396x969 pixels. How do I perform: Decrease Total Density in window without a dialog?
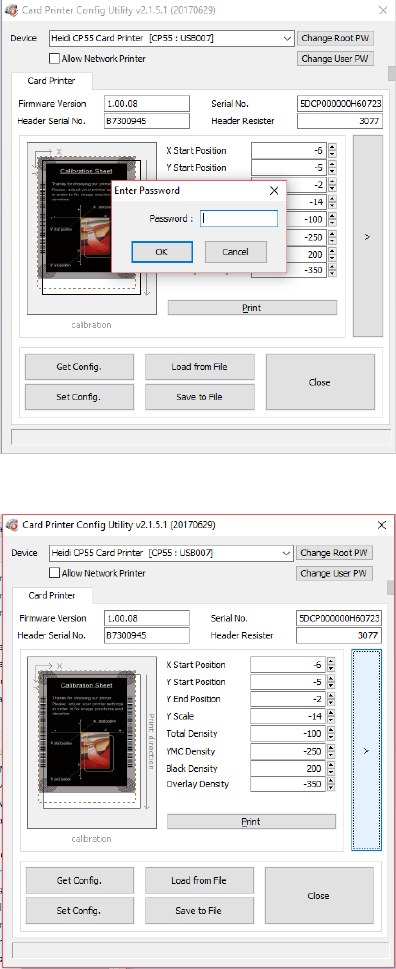(x=331, y=737)
